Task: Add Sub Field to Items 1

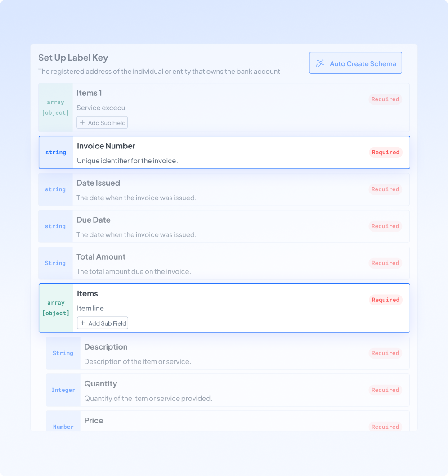Action: tap(102, 122)
